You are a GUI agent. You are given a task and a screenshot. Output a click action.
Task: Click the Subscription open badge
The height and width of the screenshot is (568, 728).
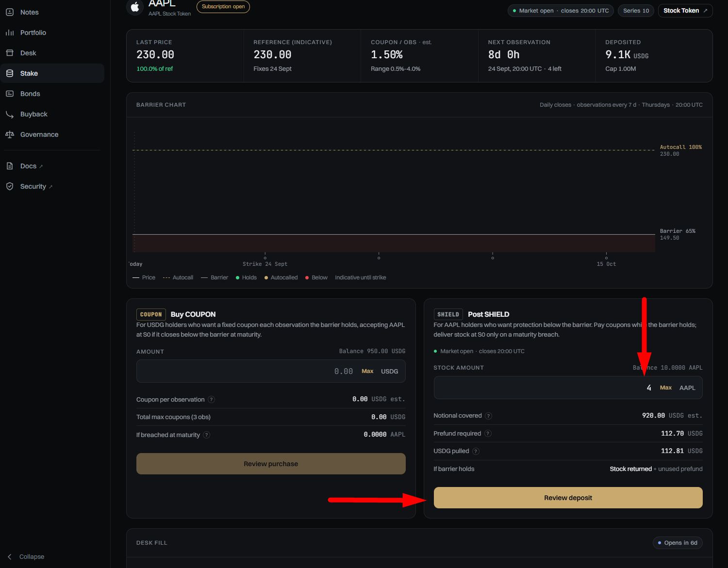tap(223, 7)
